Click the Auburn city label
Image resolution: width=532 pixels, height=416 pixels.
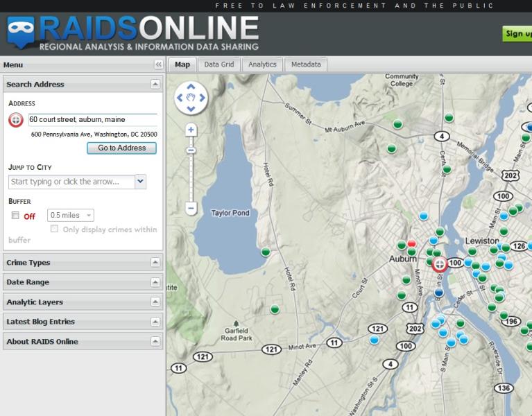click(402, 259)
